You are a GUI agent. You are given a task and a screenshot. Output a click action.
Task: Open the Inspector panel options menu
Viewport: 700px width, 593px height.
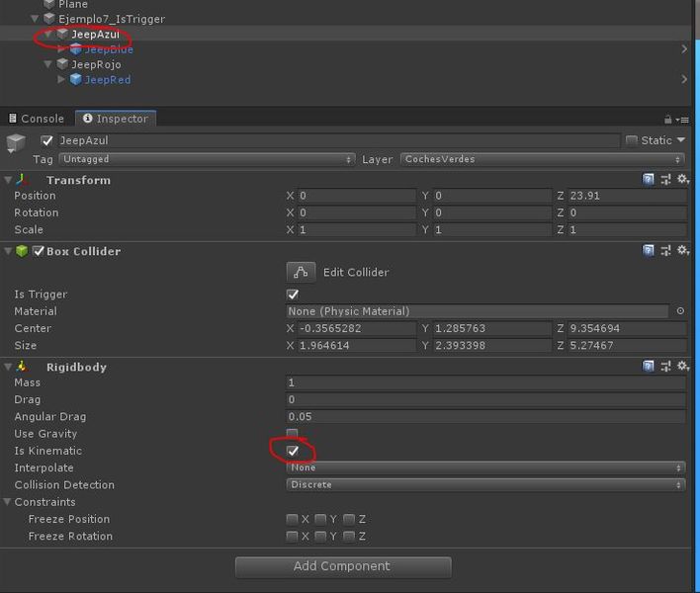coord(682,120)
